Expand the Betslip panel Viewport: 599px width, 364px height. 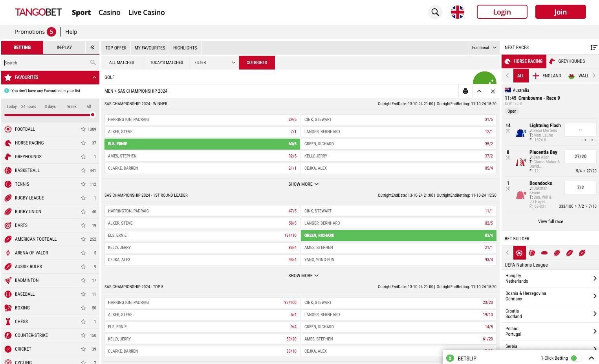click(x=591, y=358)
